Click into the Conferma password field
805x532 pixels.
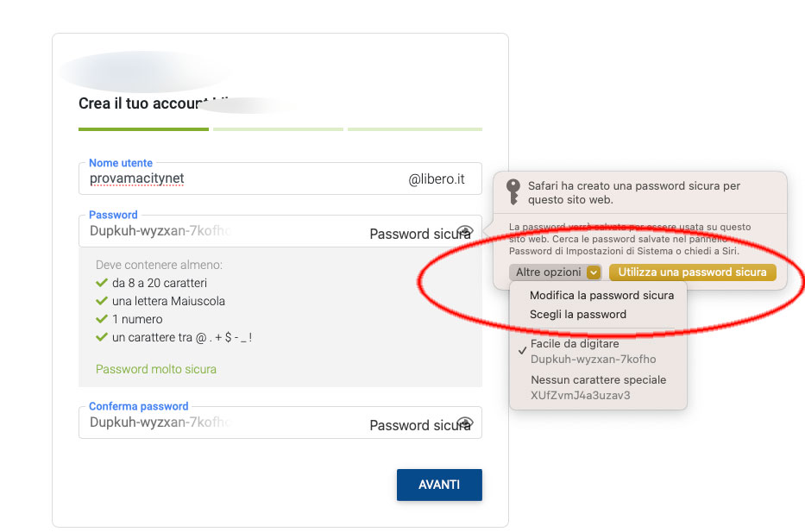point(216,422)
